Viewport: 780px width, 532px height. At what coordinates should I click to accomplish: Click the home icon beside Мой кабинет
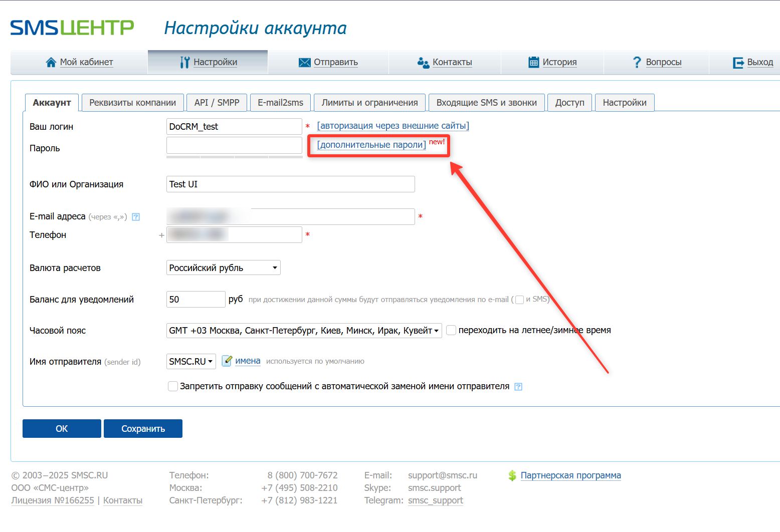51,62
